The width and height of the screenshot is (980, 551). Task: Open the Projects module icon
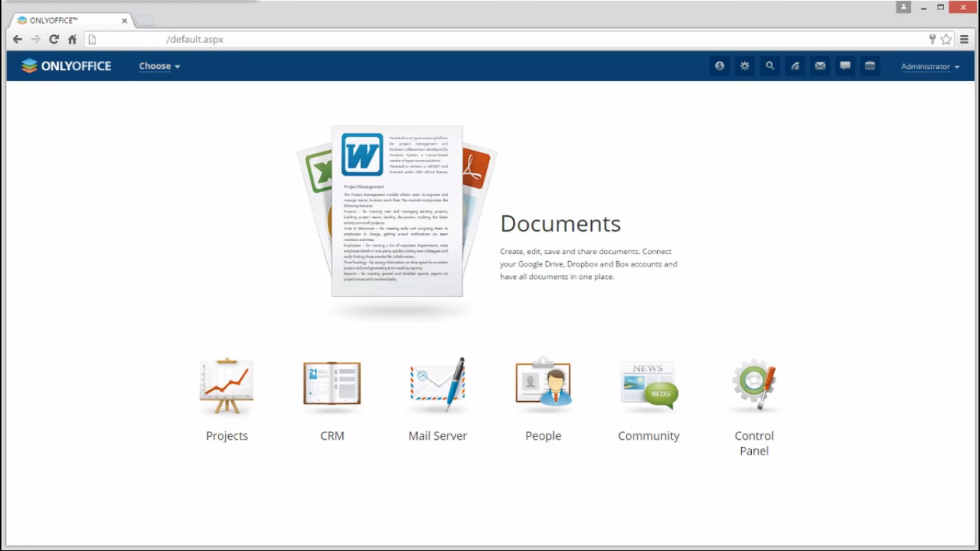227,386
